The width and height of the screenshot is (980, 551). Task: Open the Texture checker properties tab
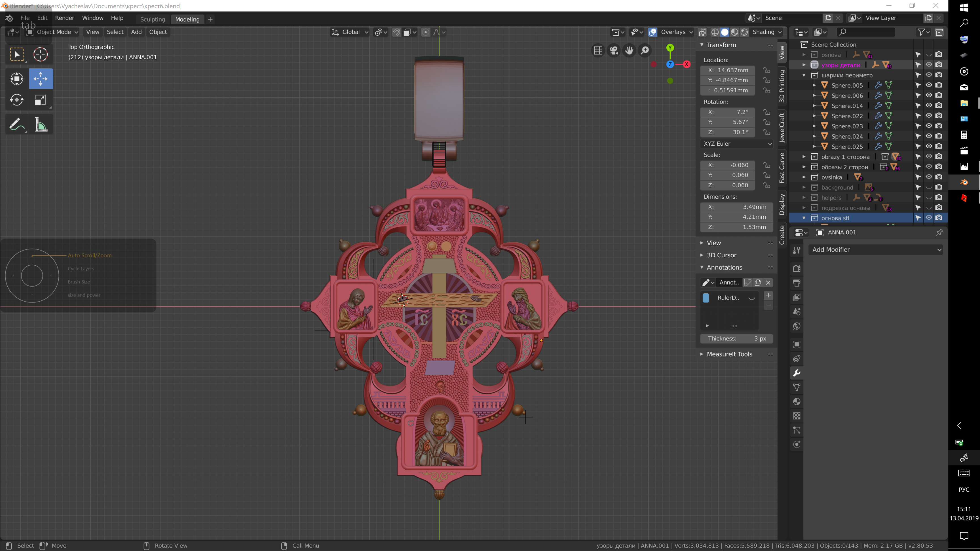pyautogui.click(x=797, y=416)
